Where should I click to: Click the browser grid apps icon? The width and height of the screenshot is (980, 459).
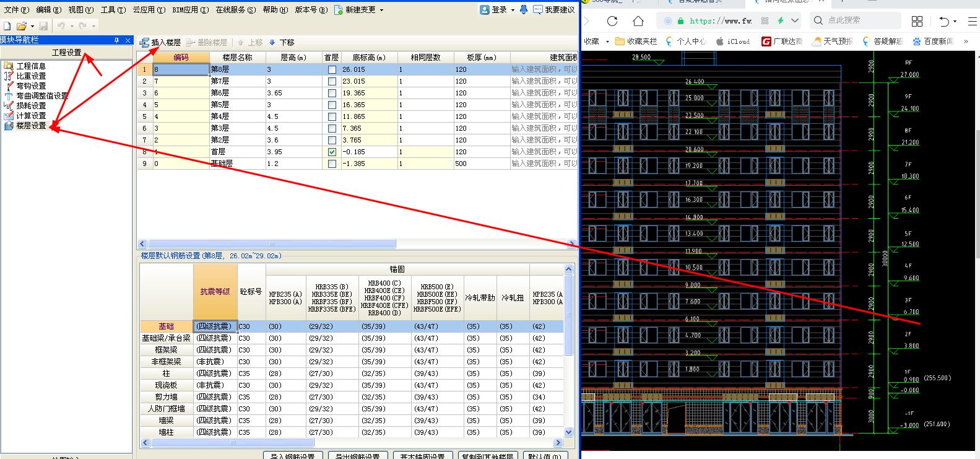917,21
